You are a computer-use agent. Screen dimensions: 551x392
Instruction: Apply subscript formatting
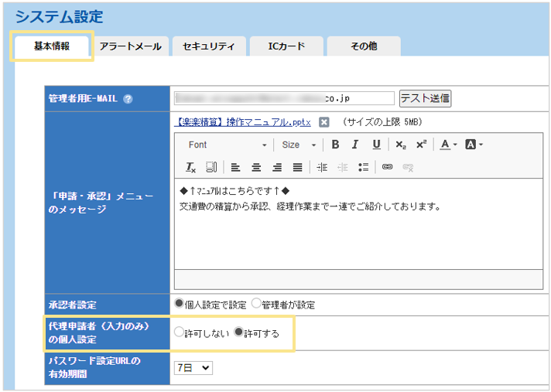(x=400, y=145)
